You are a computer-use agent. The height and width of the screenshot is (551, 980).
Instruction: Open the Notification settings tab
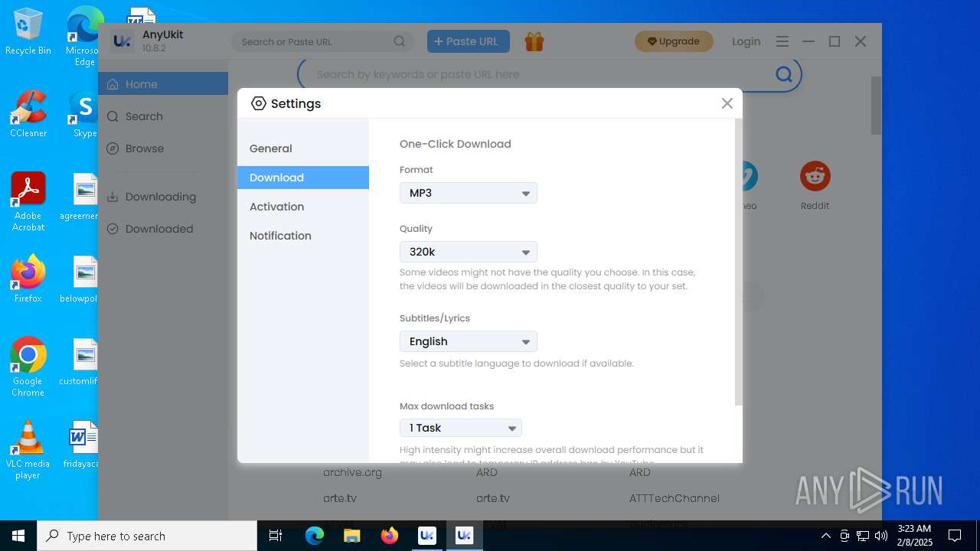tap(303, 236)
